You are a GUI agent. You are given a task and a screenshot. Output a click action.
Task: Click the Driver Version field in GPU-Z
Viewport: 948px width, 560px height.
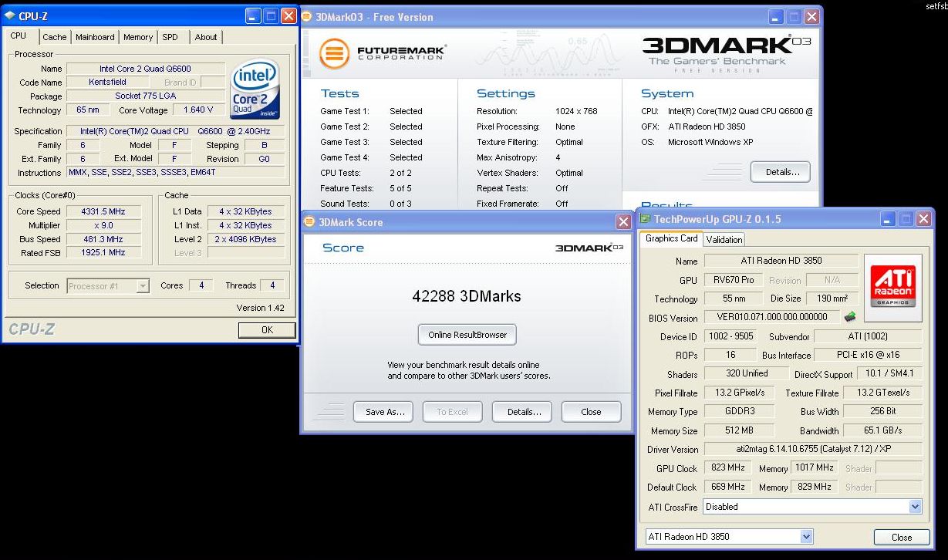[x=813, y=449]
